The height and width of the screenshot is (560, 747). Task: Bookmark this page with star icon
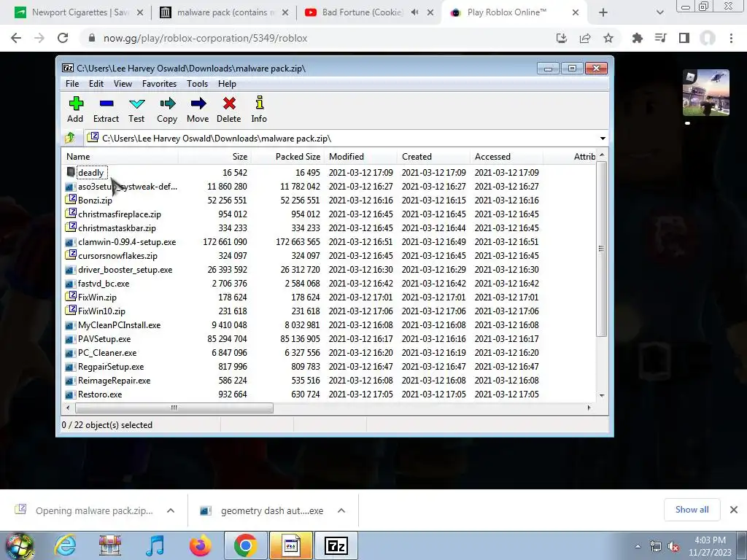coord(608,38)
